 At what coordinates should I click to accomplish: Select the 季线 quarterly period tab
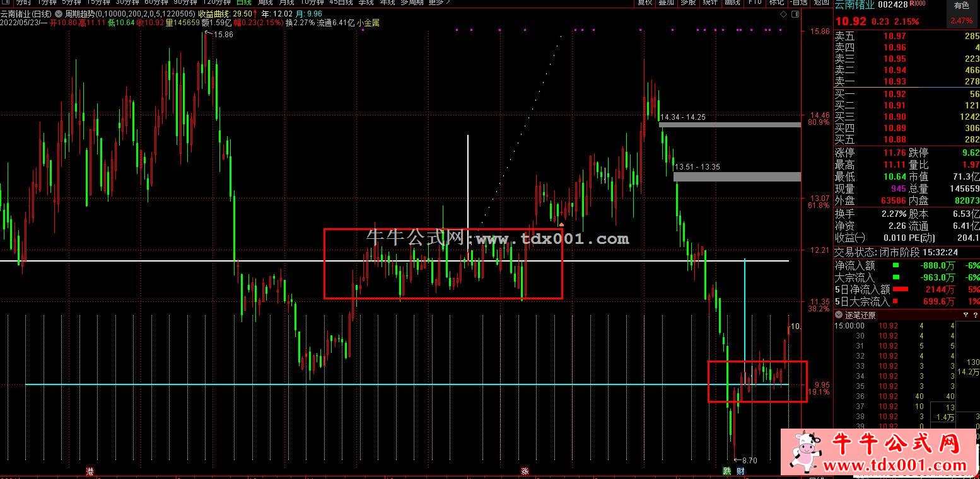(366, 3)
